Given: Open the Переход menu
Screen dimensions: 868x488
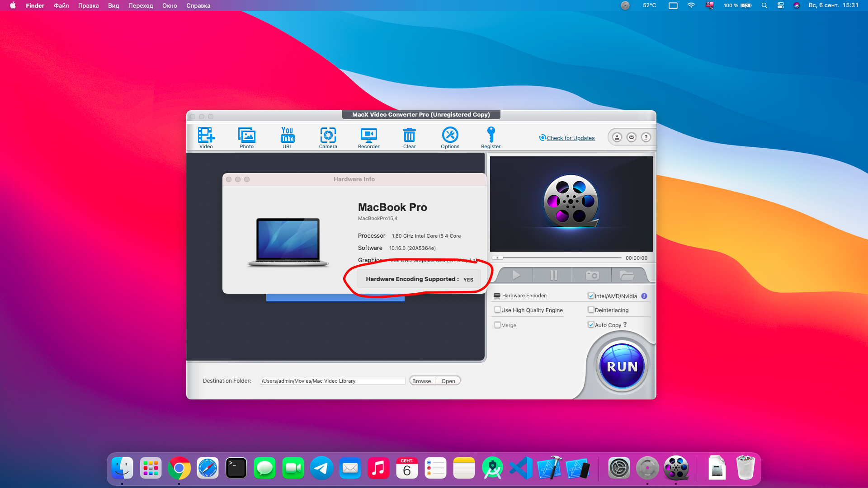Looking at the screenshot, I should (141, 5).
